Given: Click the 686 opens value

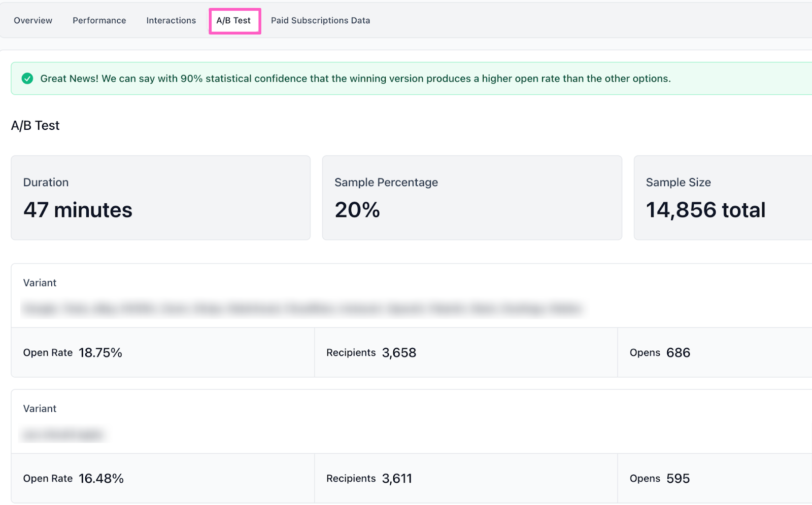Looking at the screenshot, I should pyautogui.click(x=678, y=353).
